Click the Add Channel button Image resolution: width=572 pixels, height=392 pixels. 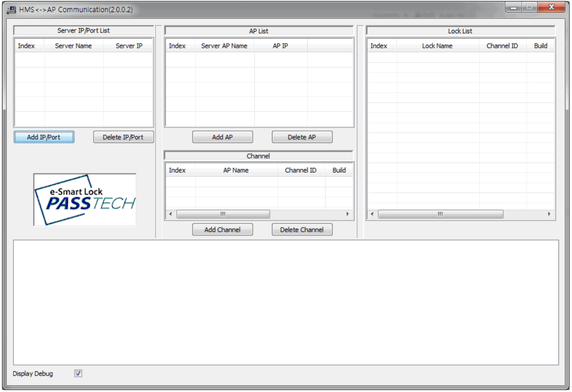coord(222,229)
